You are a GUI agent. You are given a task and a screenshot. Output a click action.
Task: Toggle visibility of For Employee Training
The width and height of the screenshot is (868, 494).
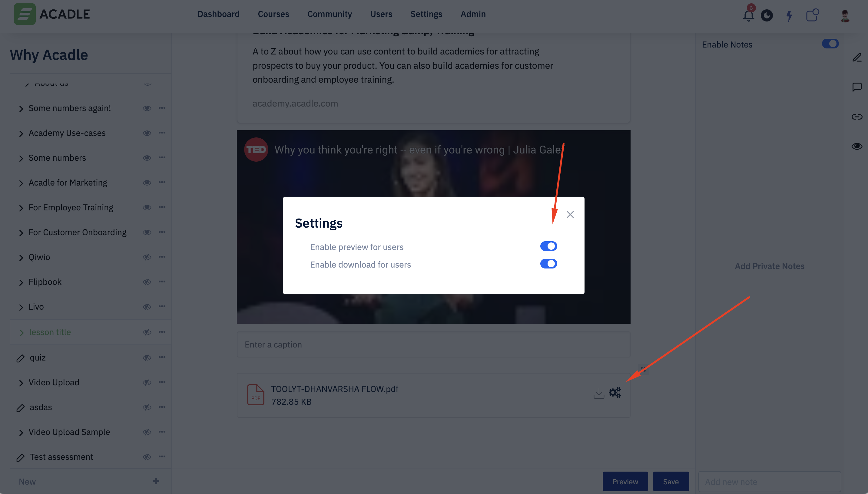[x=147, y=207]
